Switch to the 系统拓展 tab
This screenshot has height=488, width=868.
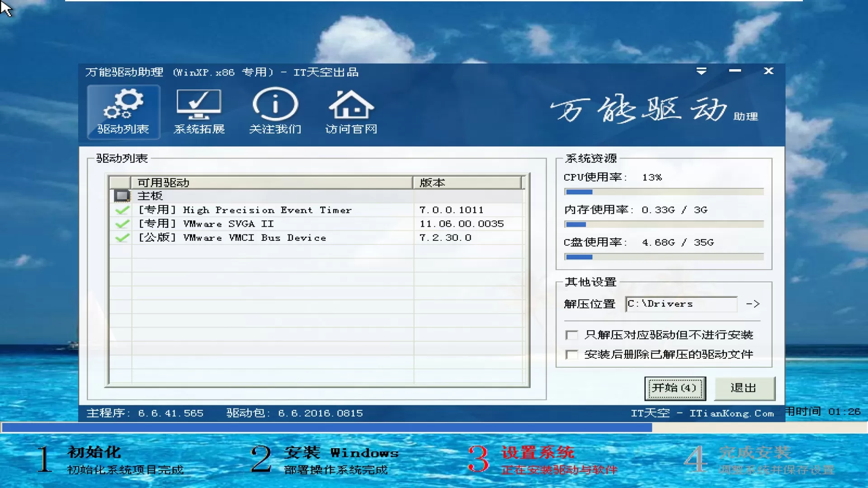click(198, 112)
